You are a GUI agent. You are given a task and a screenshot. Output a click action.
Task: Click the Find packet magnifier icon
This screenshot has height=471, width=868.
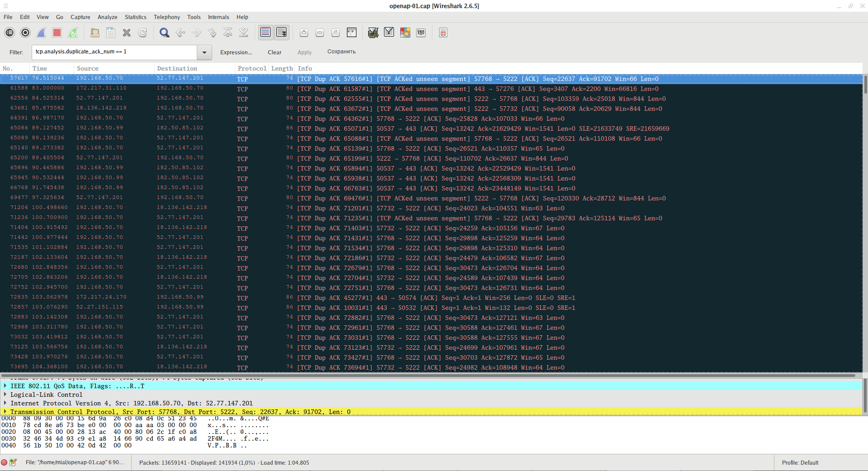pyautogui.click(x=164, y=33)
